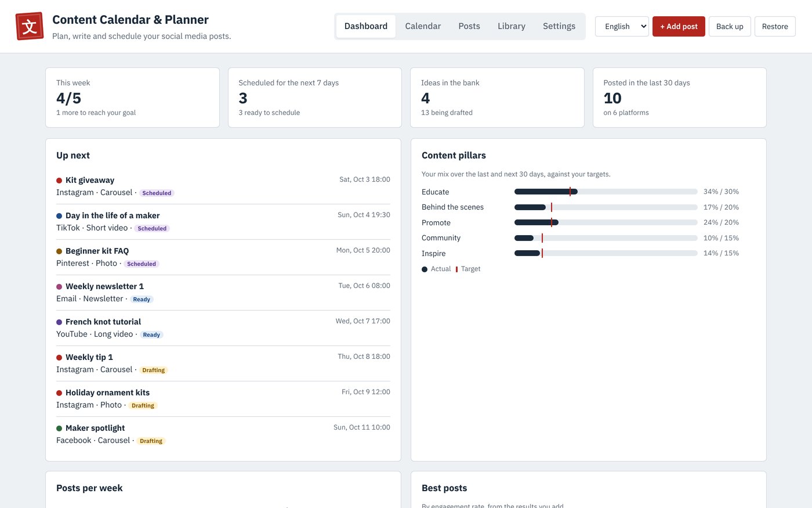Click the blue dot beside Day in the life

(59, 216)
